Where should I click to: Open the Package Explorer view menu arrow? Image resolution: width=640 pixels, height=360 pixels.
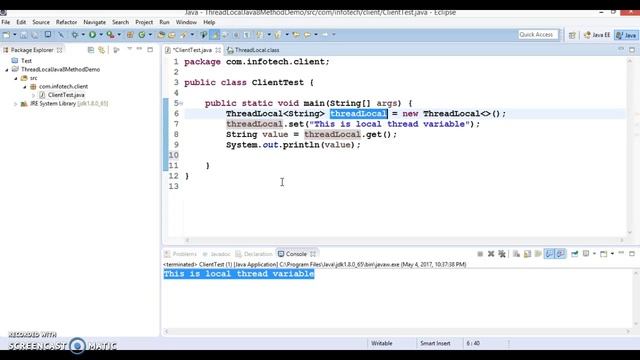(x=129, y=49)
